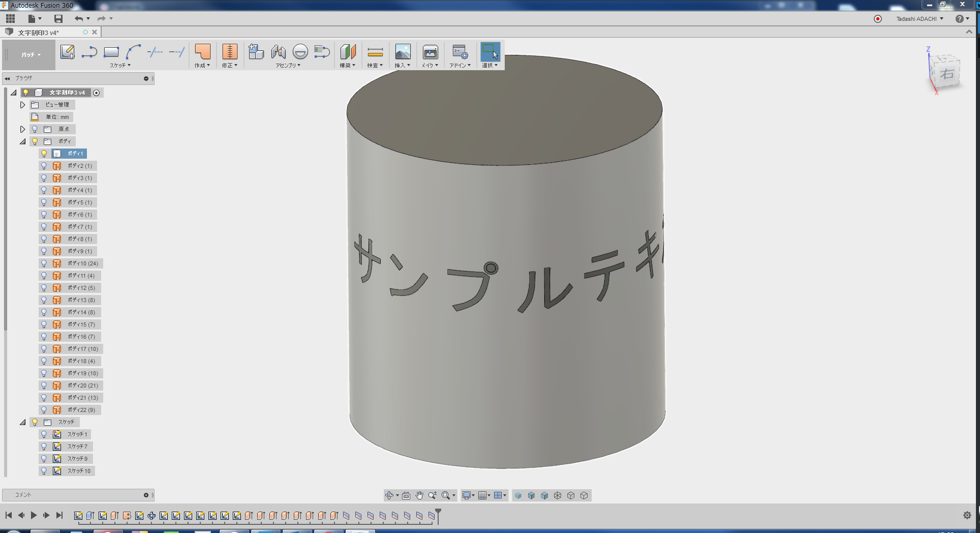Open the 修正 menu dropdown

[x=230, y=65]
